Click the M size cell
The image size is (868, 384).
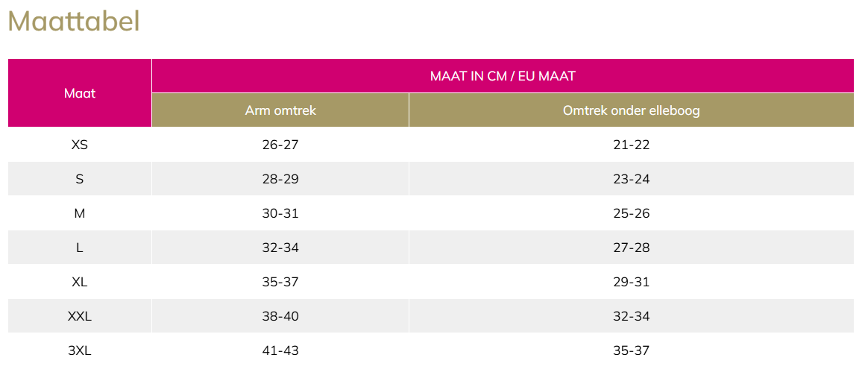(80, 213)
